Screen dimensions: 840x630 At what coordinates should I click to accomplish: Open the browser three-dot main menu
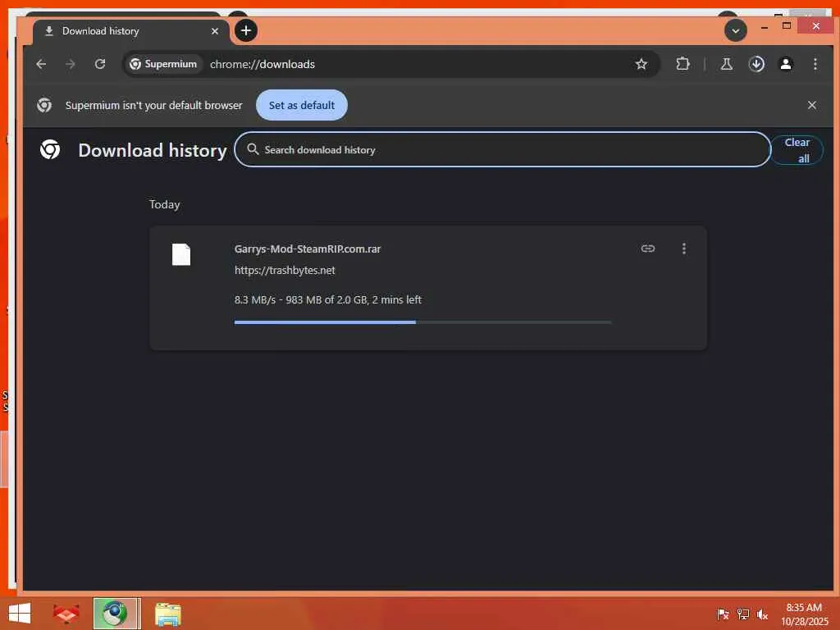click(815, 64)
